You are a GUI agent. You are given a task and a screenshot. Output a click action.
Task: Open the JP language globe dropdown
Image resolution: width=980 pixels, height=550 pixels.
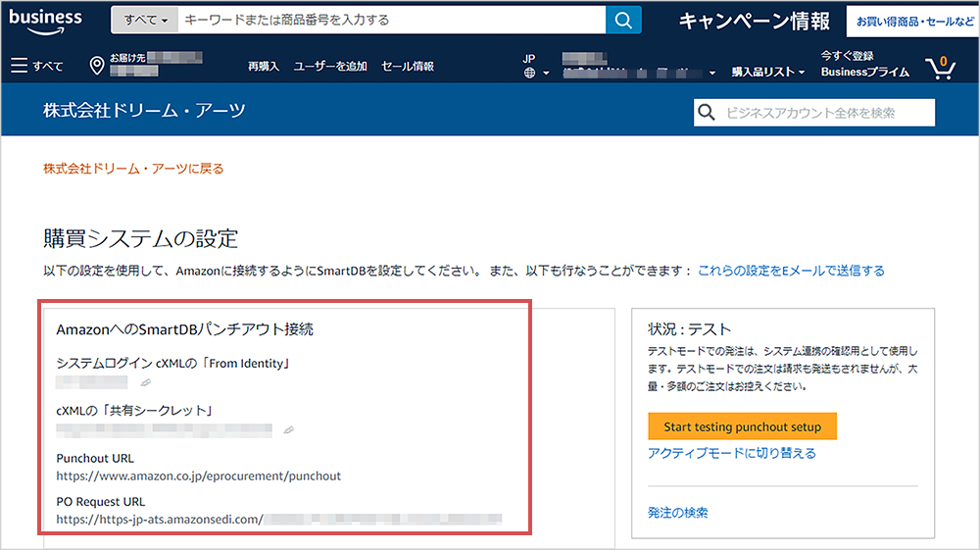536,67
